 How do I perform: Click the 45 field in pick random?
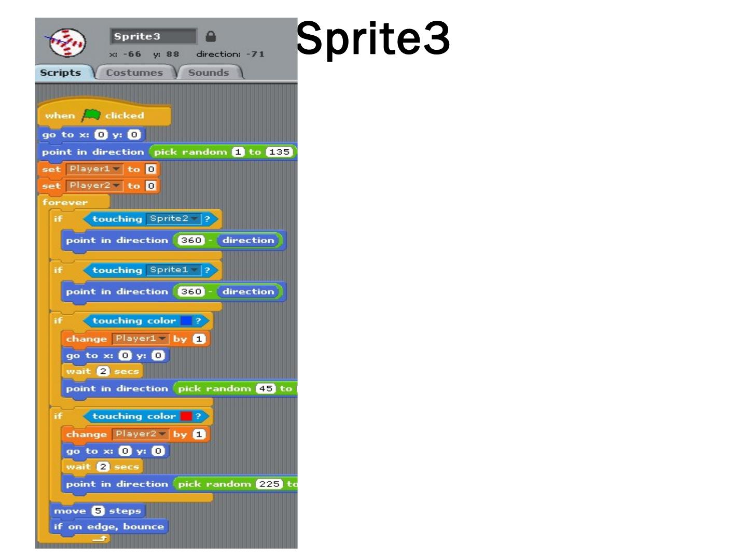(266, 388)
